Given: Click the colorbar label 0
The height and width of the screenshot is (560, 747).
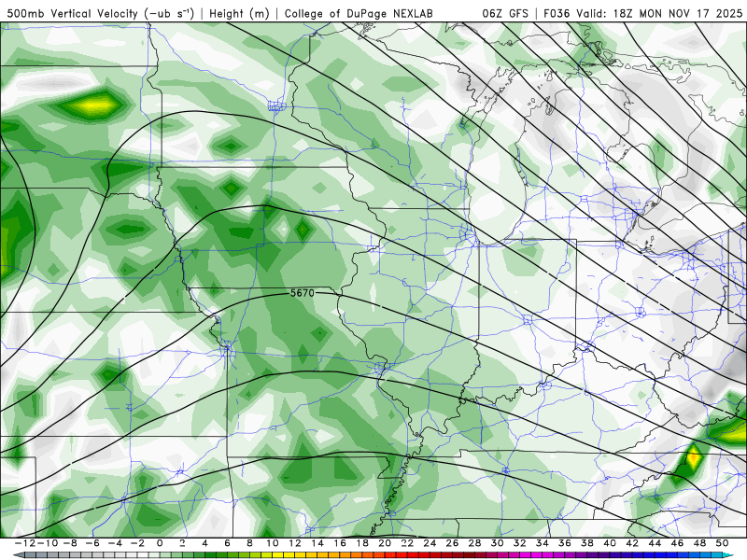Looking at the screenshot, I should [x=160, y=543].
